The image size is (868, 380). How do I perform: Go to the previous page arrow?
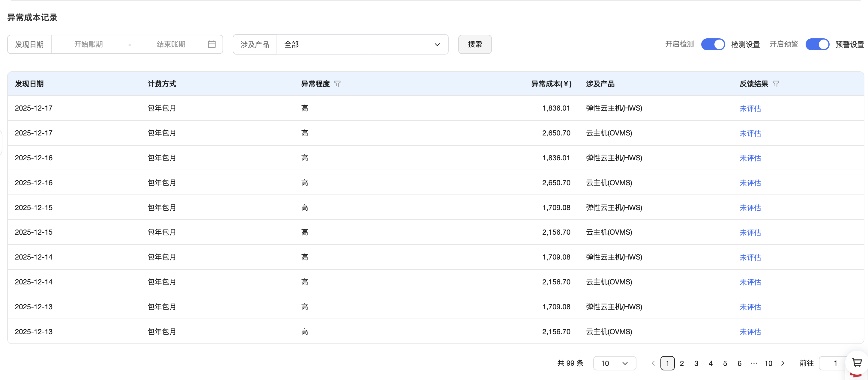(653, 363)
